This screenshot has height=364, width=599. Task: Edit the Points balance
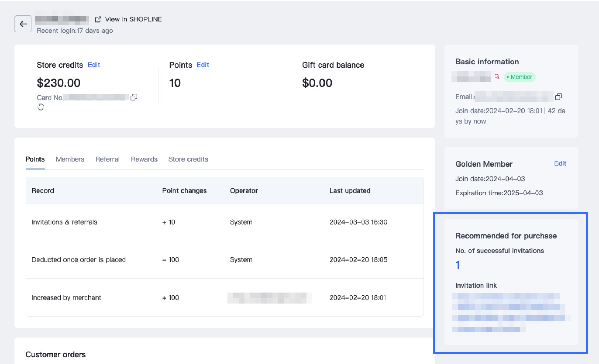tap(203, 65)
